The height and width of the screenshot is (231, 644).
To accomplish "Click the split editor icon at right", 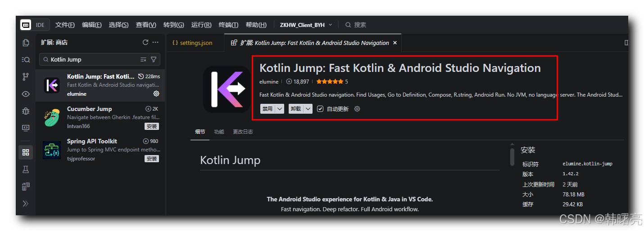I will (x=626, y=43).
